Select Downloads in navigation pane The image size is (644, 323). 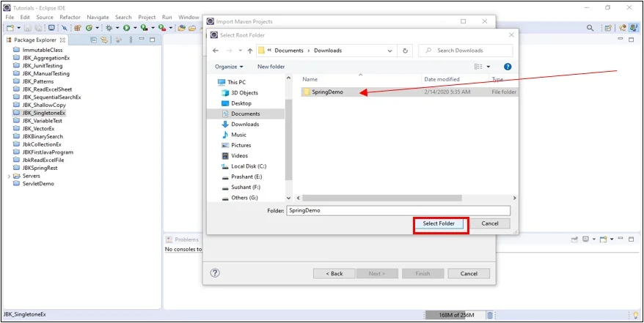(x=245, y=125)
